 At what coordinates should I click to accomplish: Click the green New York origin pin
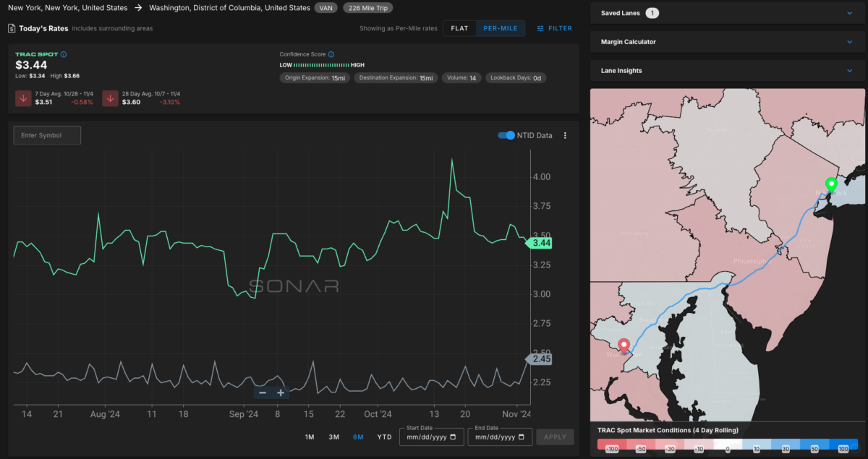pyautogui.click(x=830, y=185)
